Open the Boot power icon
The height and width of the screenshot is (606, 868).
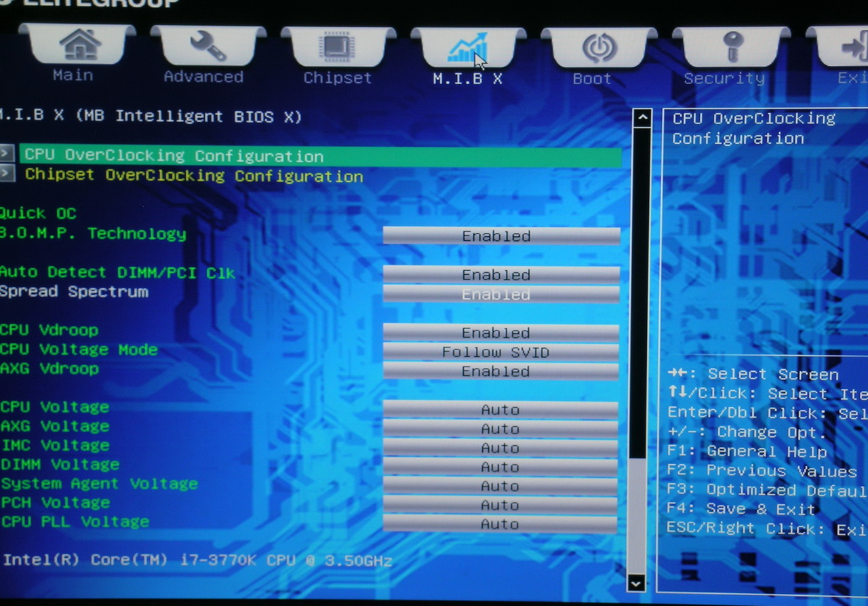click(x=599, y=48)
